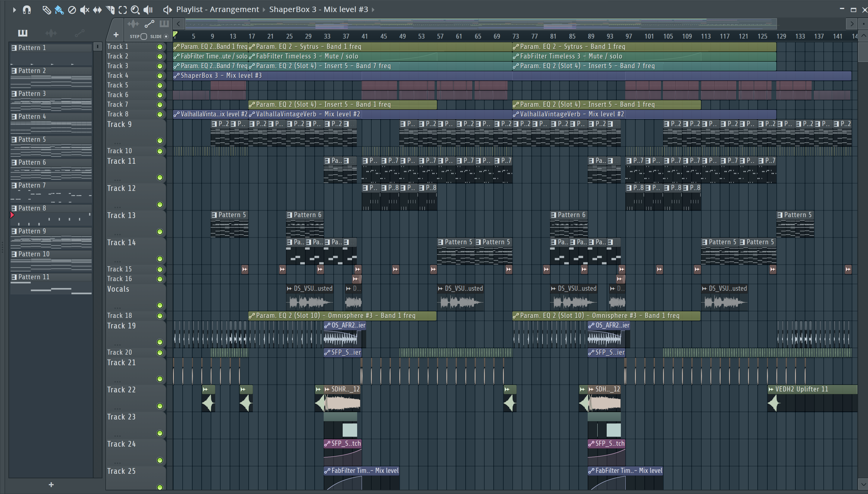Mute Track 22 using its green LED

click(x=160, y=406)
